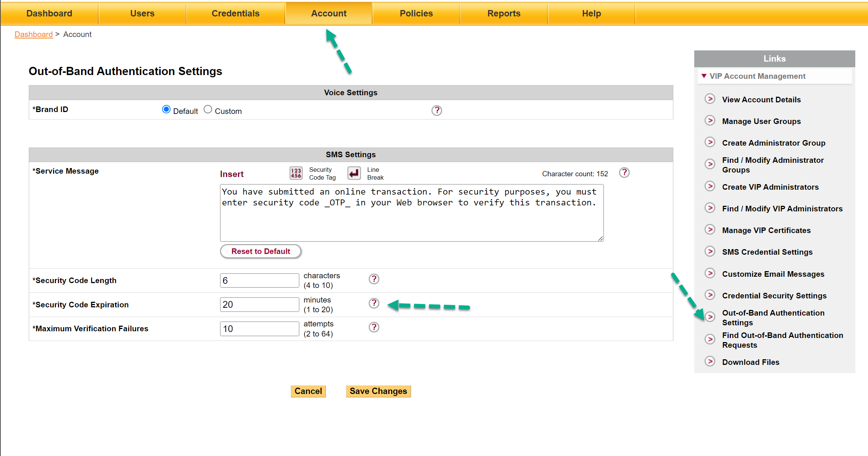Switch to the Credentials tab
Image resolution: width=868 pixels, height=456 pixels.
[235, 13]
